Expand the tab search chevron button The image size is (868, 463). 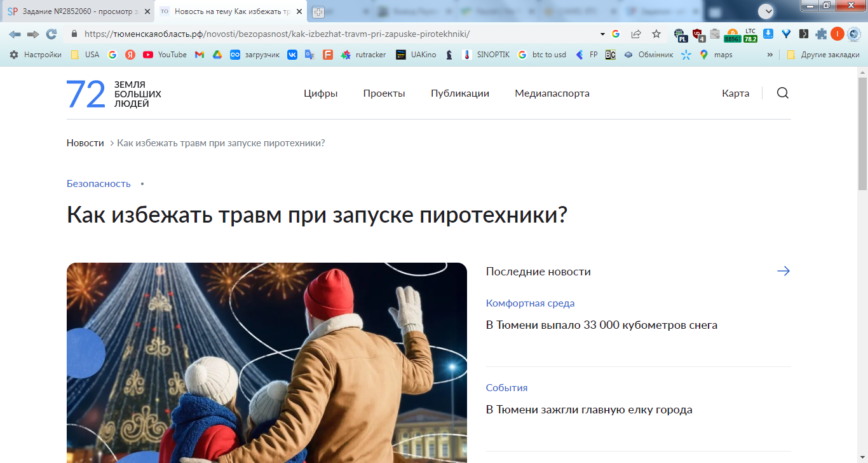click(766, 11)
